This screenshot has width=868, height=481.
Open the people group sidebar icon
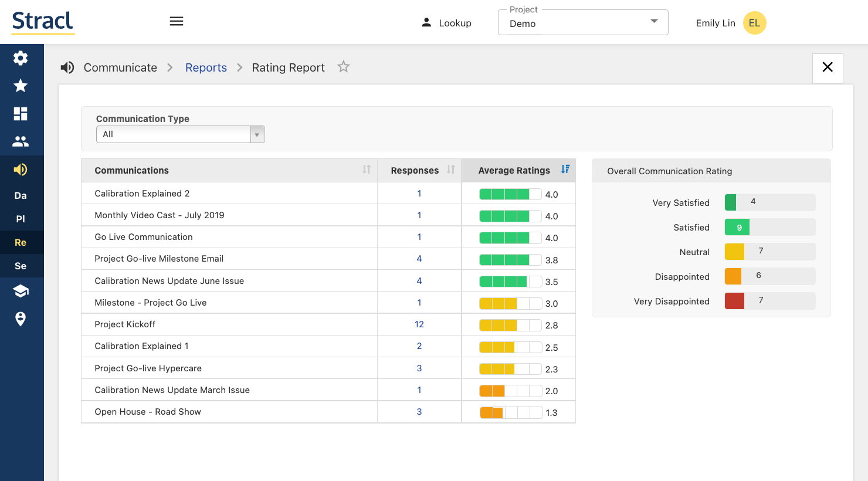pos(21,141)
